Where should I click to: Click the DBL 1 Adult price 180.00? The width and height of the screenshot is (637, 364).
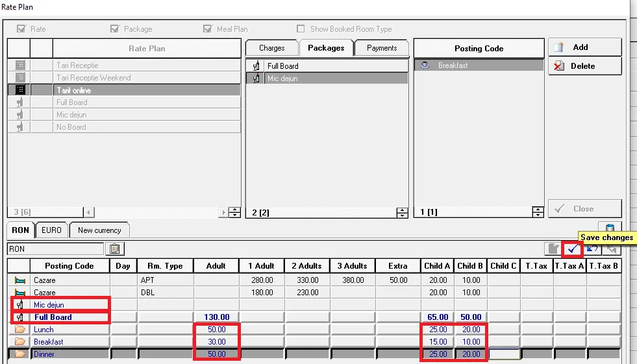(x=262, y=292)
